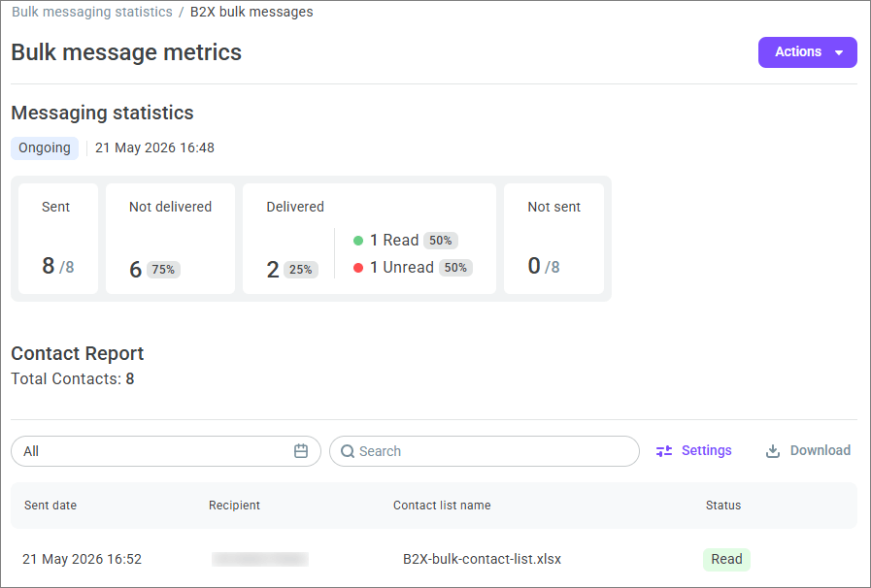Screen dimensions: 871x588
Task: Click the Delivered 25% badge
Action: (300, 270)
